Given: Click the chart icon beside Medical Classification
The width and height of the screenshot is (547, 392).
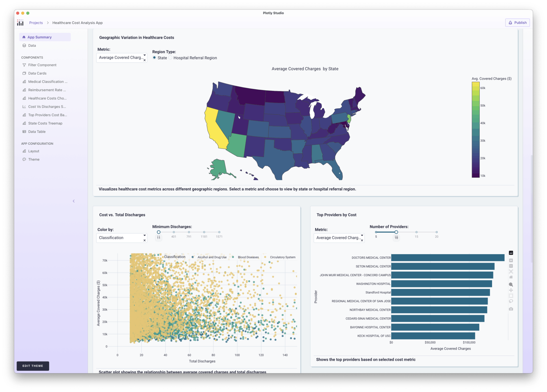Looking at the screenshot, I should tap(24, 82).
